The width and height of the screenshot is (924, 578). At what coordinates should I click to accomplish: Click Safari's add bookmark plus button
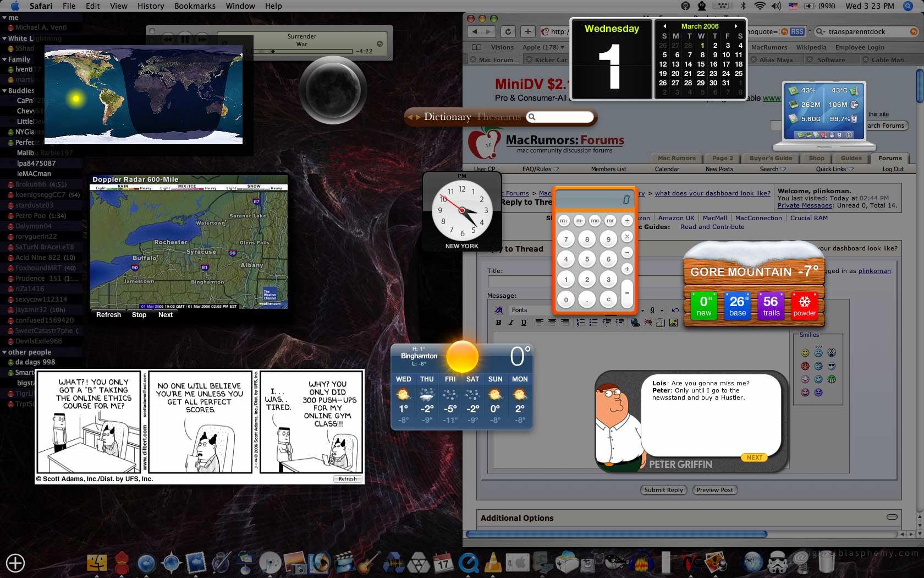527,32
